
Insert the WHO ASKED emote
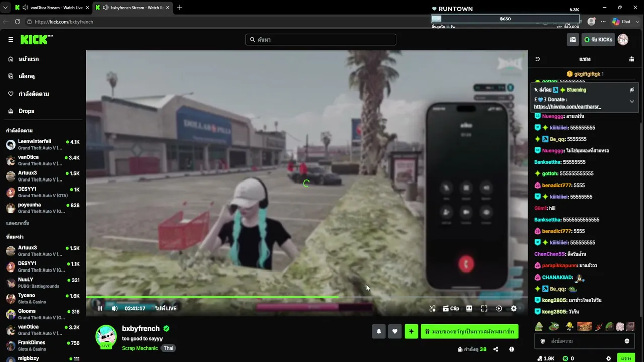tap(584, 327)
